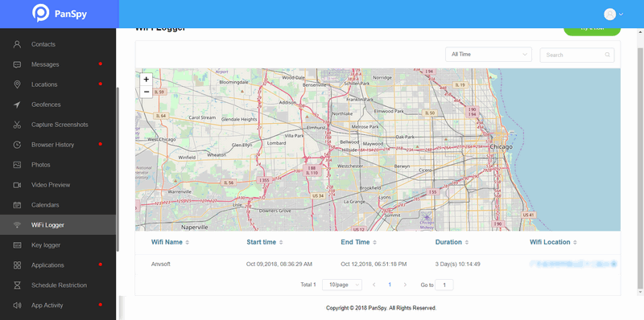Select the Schedule Restriction hourglass icon
This screenshot has height=320, width=644.
pyautogui.click(x=17, y=285)
